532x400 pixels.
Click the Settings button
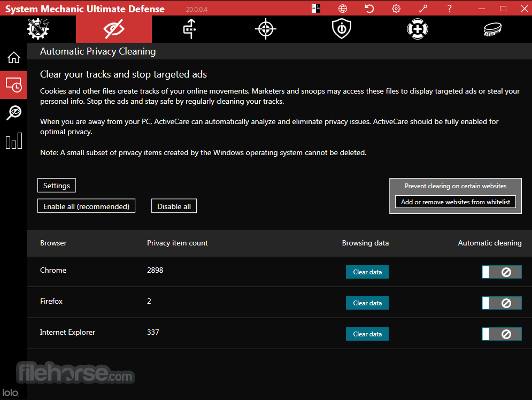pyautogui.click(x=57, y=186)
